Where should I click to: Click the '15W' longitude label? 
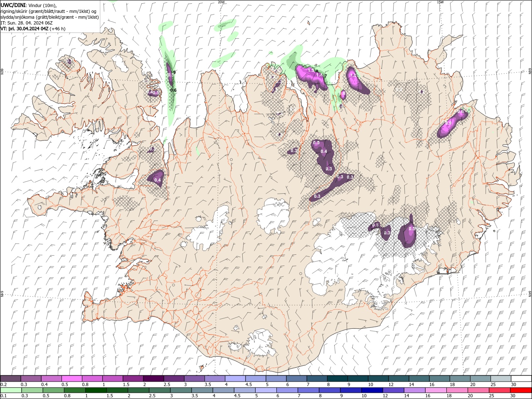[x=440, y=2]
